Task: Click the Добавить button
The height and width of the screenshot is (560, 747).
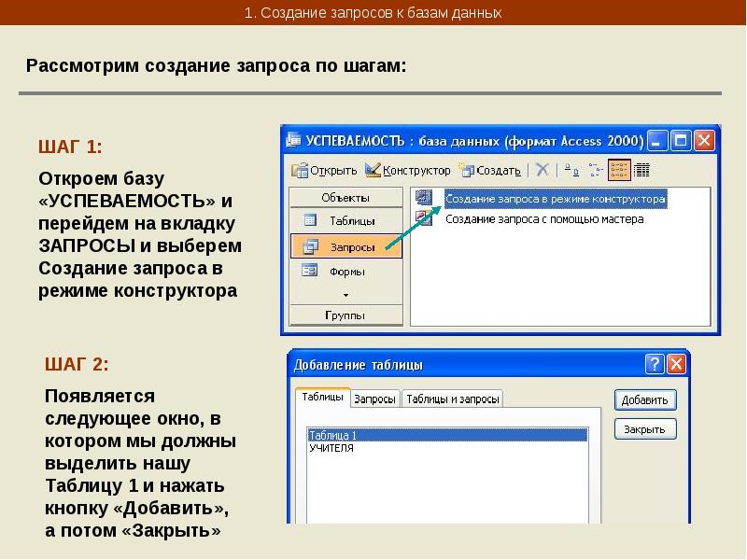Action: pos(645,400)
